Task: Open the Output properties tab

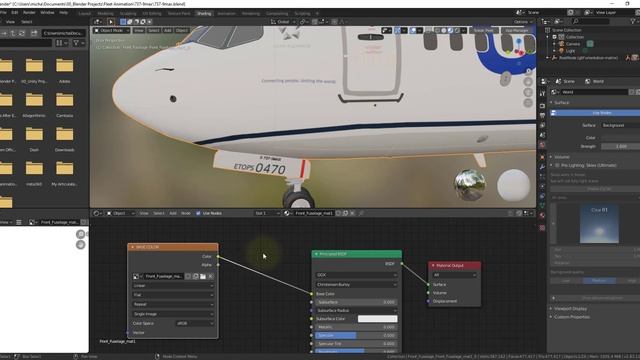Action: [542, 116]
